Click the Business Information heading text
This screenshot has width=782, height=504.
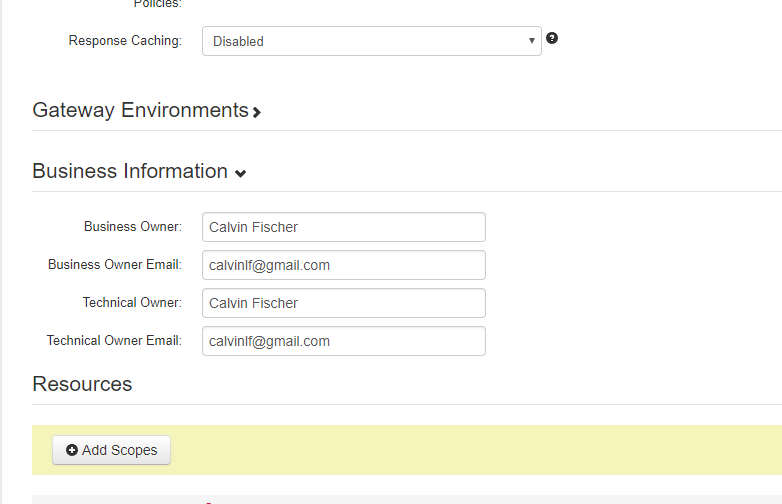coord(130,171)
